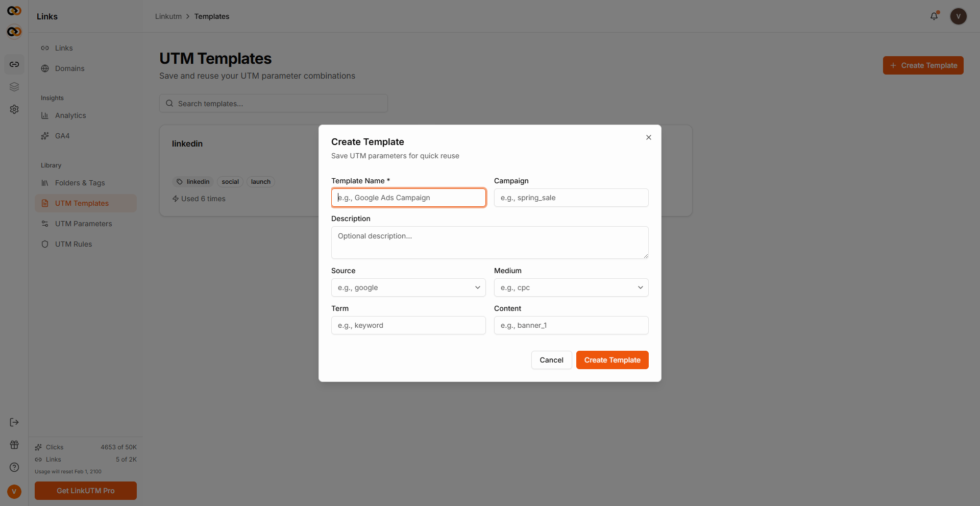Click the Template Name input field

tap(408, 198)
